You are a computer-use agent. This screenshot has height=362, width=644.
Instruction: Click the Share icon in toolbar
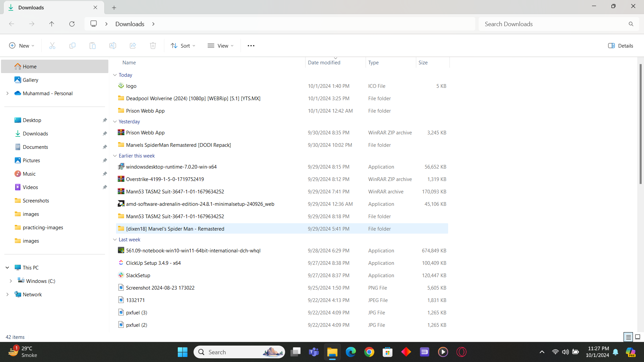pyautogui.click(x=133, y=46)
